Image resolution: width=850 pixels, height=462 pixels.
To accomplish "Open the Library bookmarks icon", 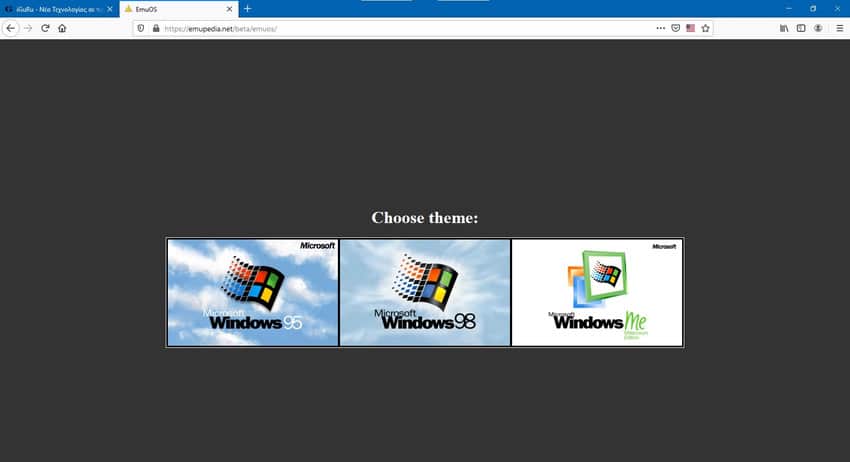I will (x=784, y=28).
